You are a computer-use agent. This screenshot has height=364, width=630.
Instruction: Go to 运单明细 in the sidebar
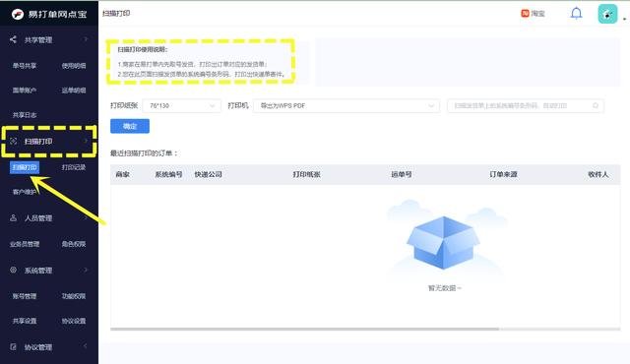click(x=74, y=91)
